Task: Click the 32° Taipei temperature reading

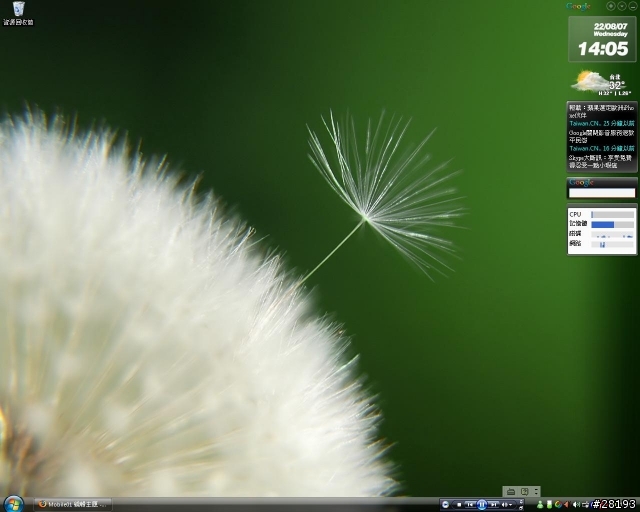Action: (616, 85)
